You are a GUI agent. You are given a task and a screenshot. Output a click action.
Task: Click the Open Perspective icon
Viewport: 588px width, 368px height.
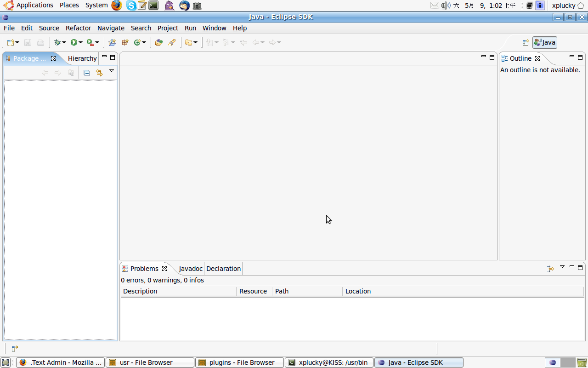tap(526, 42)
